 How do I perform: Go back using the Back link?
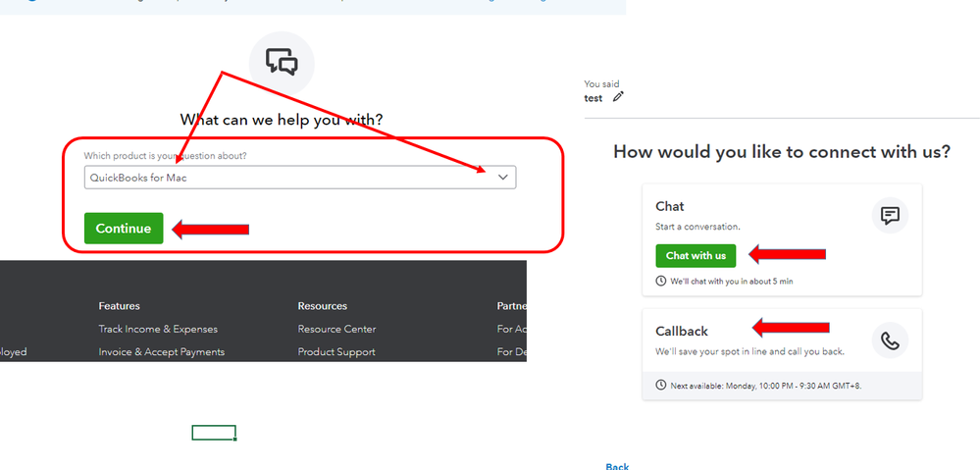[617, 466]
